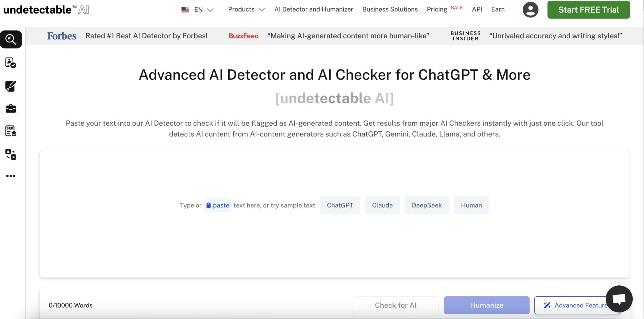Click the Start FREE Trial button

click(x=588, y=9)
